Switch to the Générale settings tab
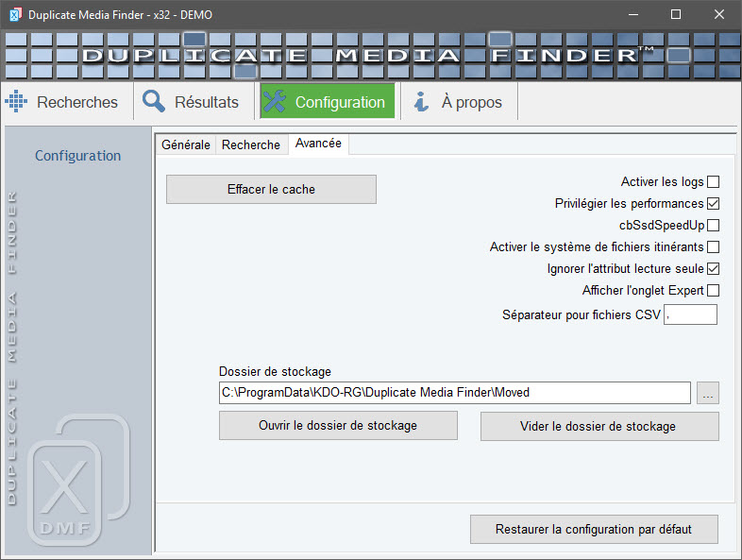Viewport: 742px width, 560px height. click(185, 144)
